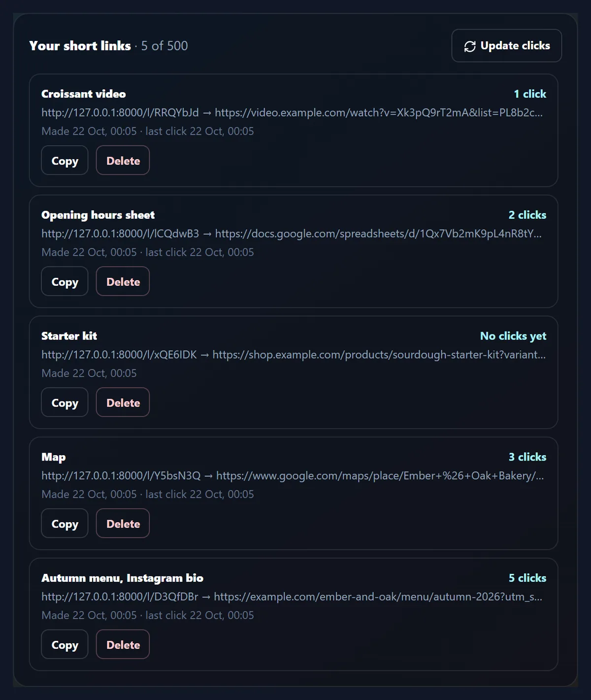Click the video.example.com destination URL
The width and height of the screenshot is (591, 700).
tap(379, 113)
